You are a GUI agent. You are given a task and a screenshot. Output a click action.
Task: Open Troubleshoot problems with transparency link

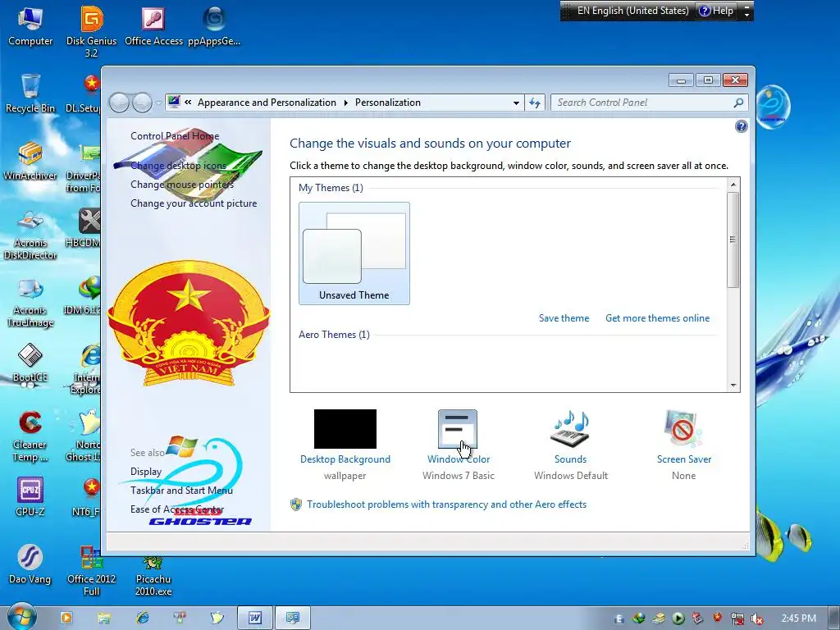(x=446, y=504)
